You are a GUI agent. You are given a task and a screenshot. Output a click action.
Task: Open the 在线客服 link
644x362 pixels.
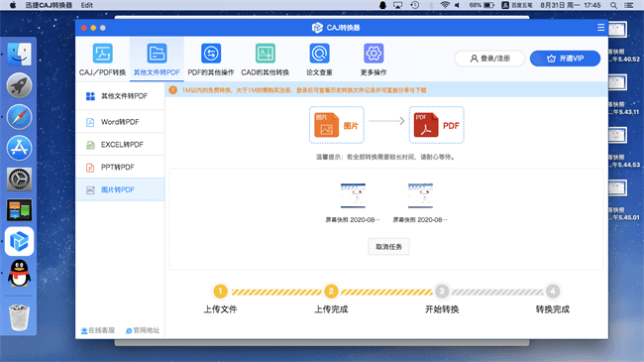click(x=98, y=330)
